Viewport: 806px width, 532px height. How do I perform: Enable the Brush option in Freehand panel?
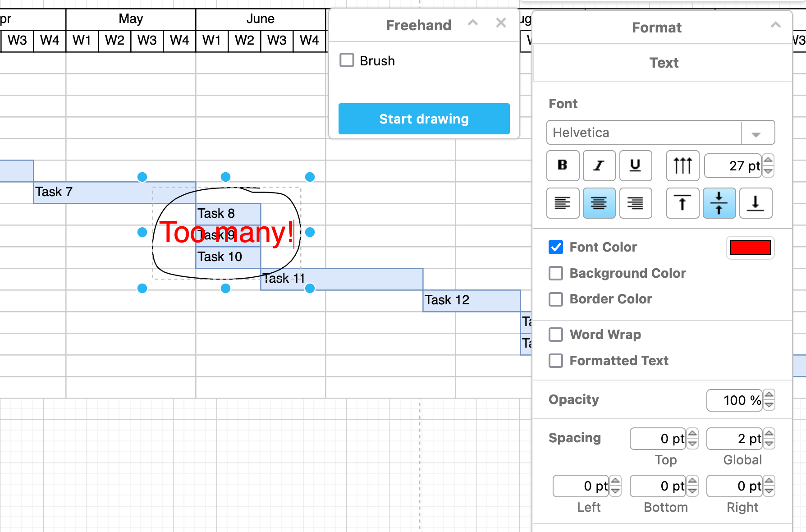347,60
